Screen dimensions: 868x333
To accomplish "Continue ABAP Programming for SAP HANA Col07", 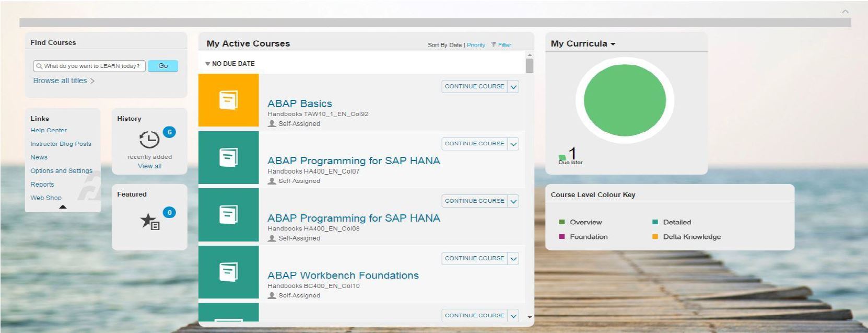I will pyautogui.click(x=474, y=144).
